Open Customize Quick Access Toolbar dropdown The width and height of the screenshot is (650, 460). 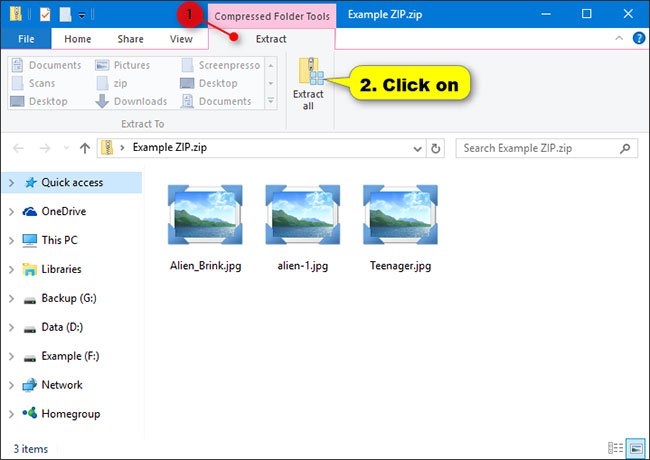tap(82, 16)
